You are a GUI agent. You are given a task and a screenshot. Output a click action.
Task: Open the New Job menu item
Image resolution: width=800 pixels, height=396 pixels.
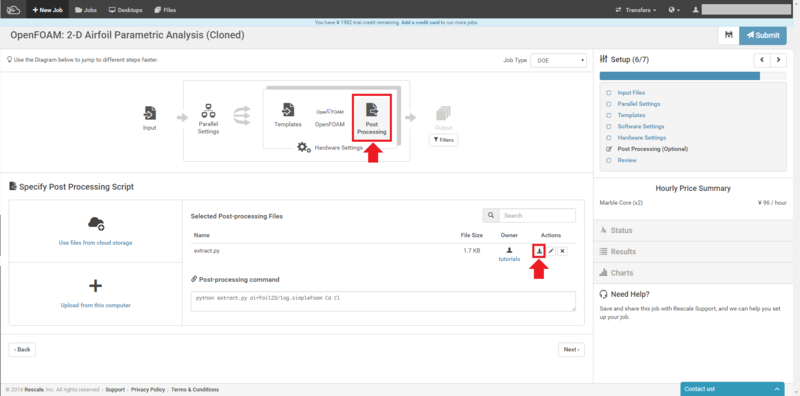pyautogui.click(x=47, y=10)
